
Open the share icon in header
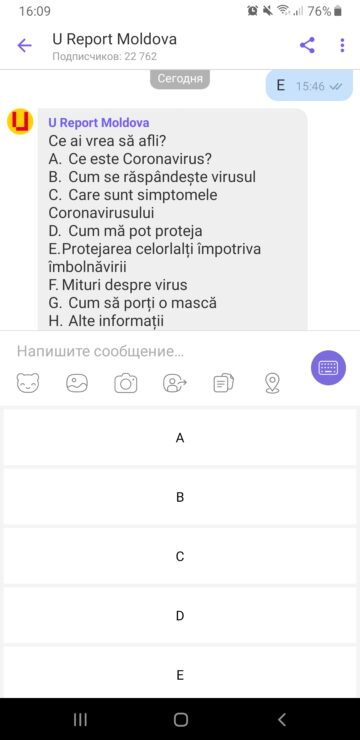pos(307,45)
